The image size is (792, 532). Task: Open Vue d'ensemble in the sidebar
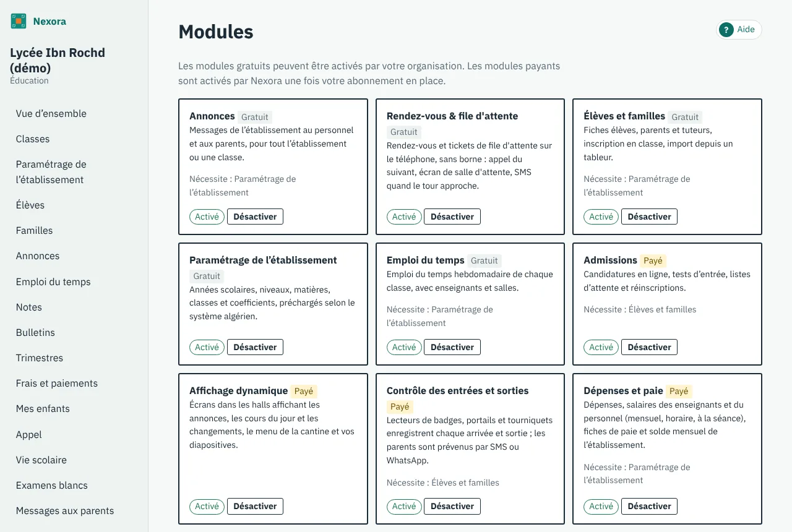(51, 113)
